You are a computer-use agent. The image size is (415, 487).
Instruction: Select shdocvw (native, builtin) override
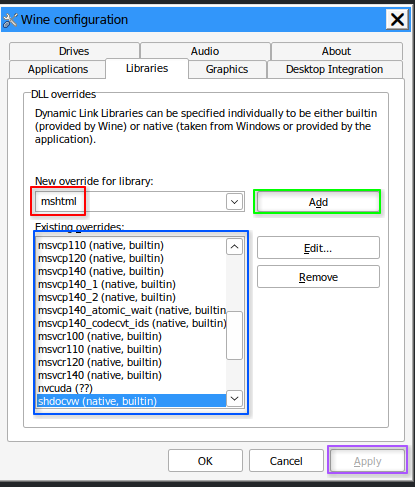click(x=131, y=401)
